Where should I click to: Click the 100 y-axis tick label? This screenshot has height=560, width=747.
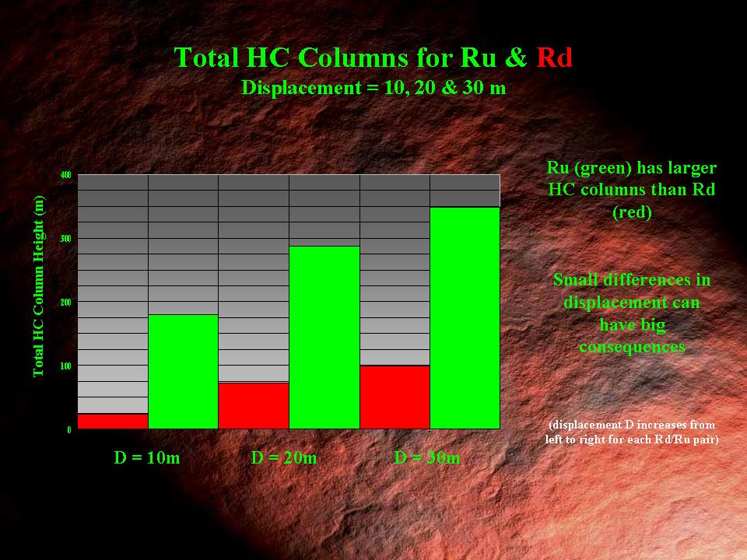pos(66,366)
